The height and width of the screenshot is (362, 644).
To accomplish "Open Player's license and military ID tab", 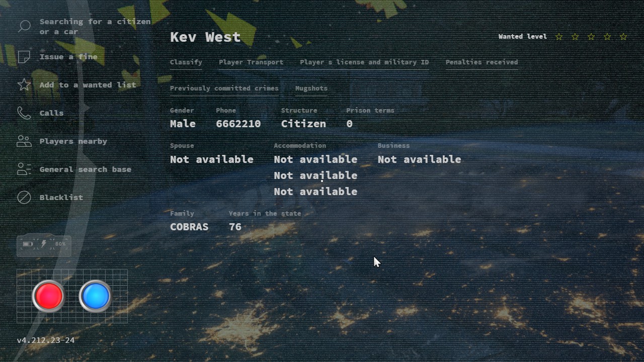I will [364, 62].
